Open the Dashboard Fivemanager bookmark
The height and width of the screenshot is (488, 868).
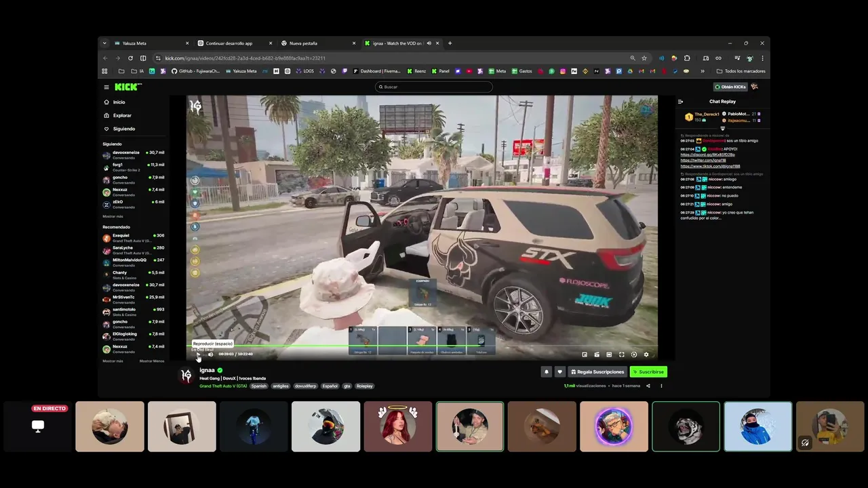click(376, 71)
